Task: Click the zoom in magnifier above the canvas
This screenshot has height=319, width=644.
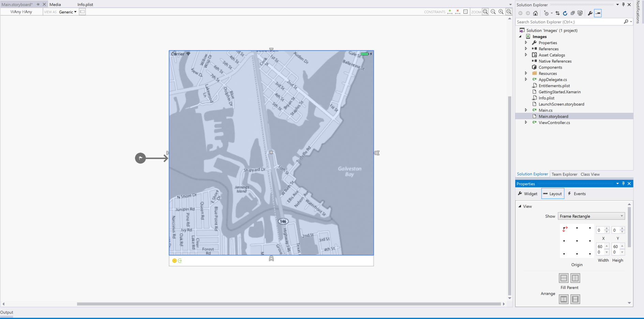Action: coord(501,11)
